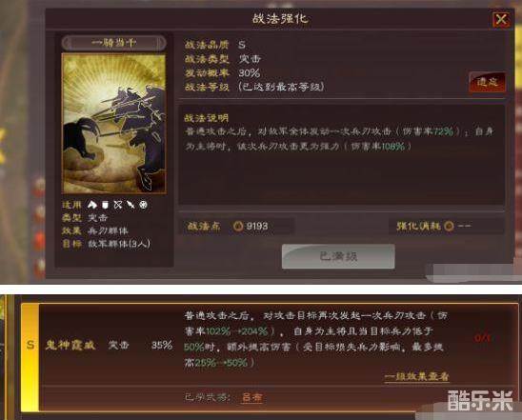
Task: Click the 战法点 points field
Action: coord(236,227)
